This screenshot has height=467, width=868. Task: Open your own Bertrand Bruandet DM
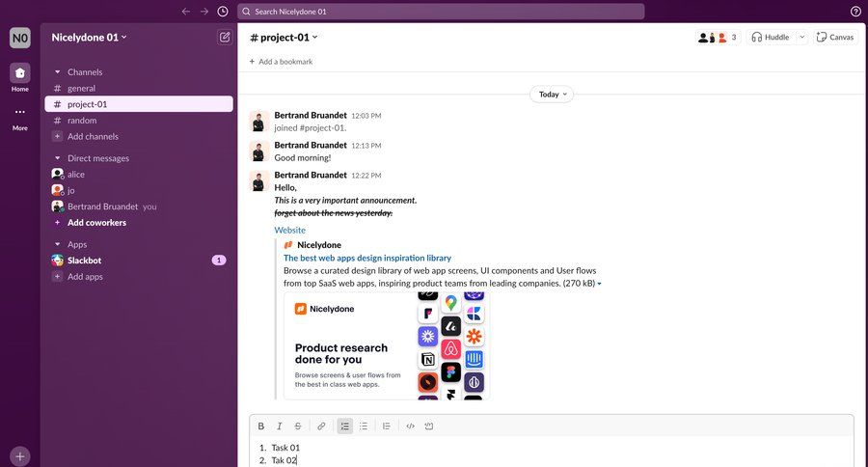(x=139, y=206)
